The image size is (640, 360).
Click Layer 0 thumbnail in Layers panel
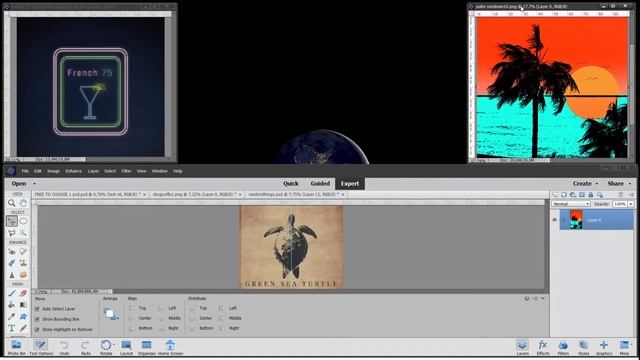tap(576, 220)
